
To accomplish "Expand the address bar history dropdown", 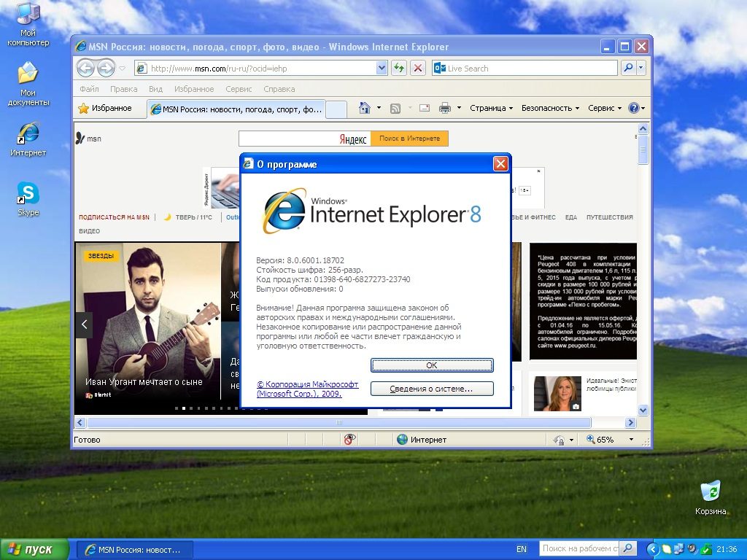I will coord(382,68).
